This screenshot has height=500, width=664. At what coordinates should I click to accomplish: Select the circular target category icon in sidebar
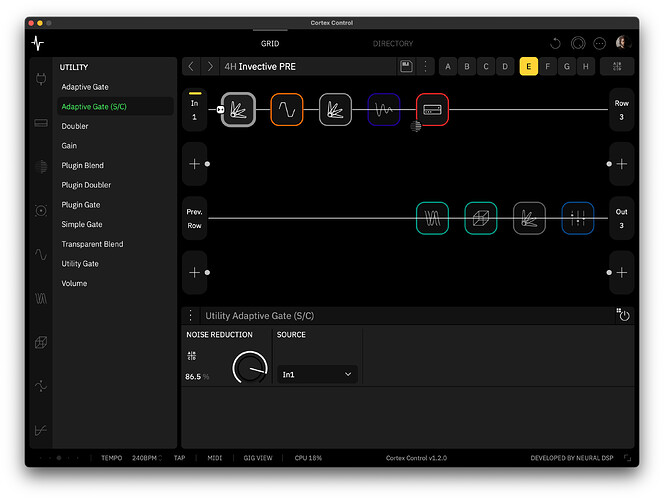(41, 210)
